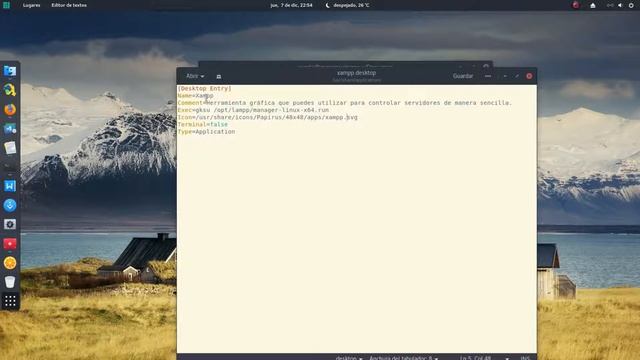Viewport: 640px width, 360px height.
Task: Open the power menu tray icon
Action: [x=631, y=5]
